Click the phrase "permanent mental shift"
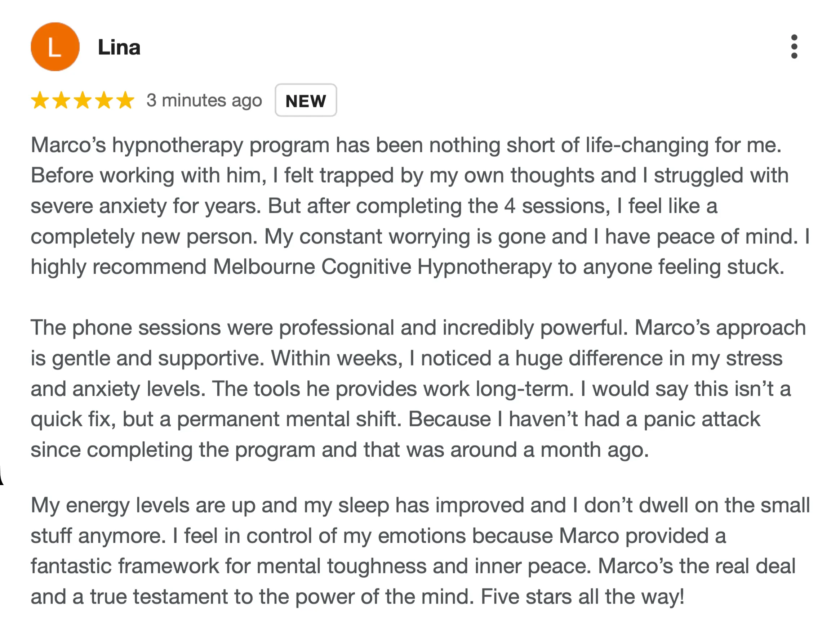This screenshot has height=623, width=840. click(289, 420)
